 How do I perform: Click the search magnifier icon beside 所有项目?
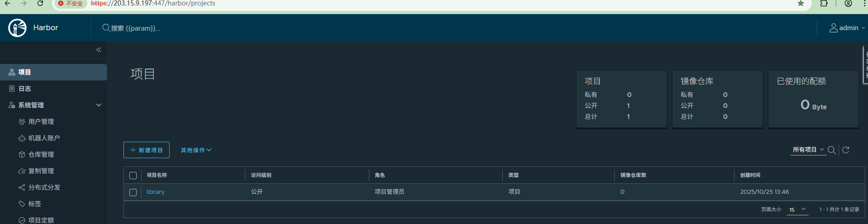pyautogui.click(x=831, y=150)
